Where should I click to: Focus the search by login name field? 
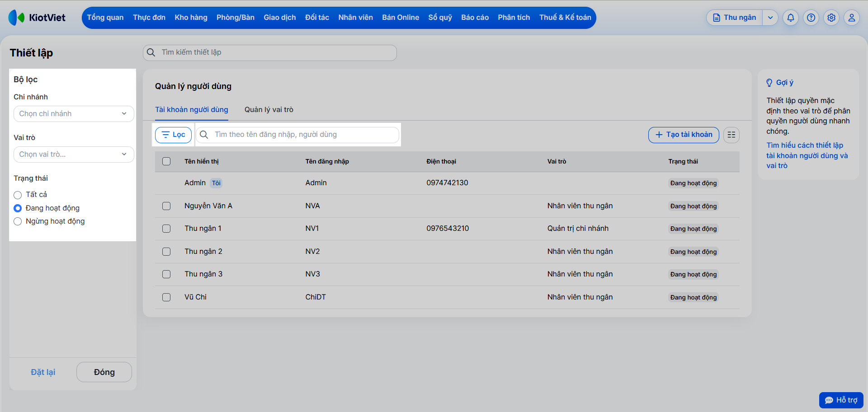(x=297, y=135)
